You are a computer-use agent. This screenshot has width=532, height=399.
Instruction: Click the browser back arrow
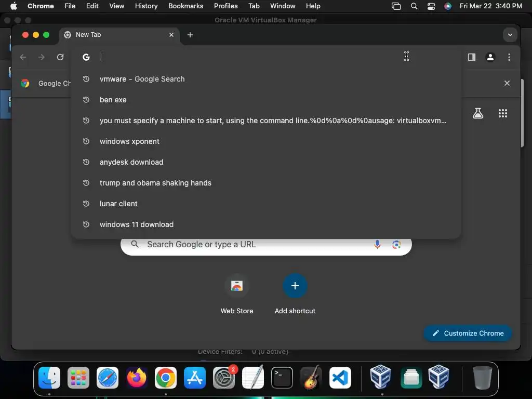23,57
